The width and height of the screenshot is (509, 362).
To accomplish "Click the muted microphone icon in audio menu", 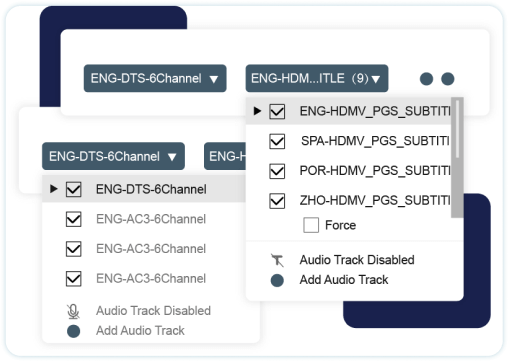I will coord(73,311).
